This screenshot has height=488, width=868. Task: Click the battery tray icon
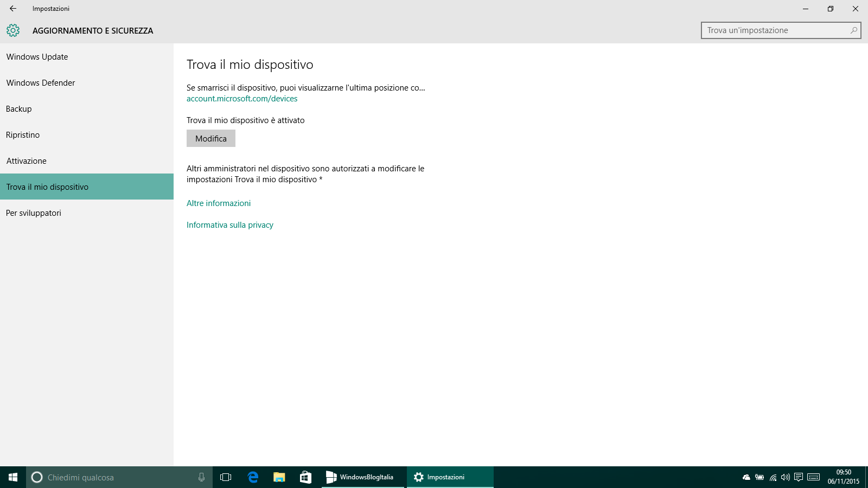point(759,477)
